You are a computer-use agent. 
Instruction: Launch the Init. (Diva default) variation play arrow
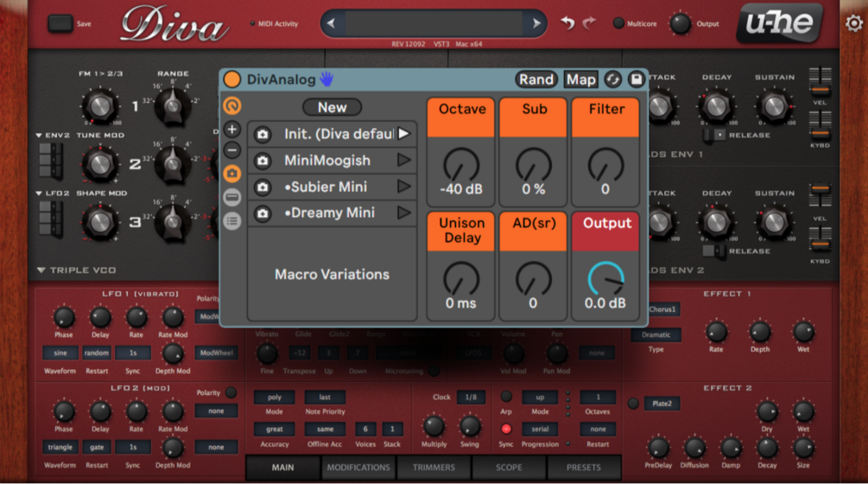pyautogui.click(x=404, y=133)
